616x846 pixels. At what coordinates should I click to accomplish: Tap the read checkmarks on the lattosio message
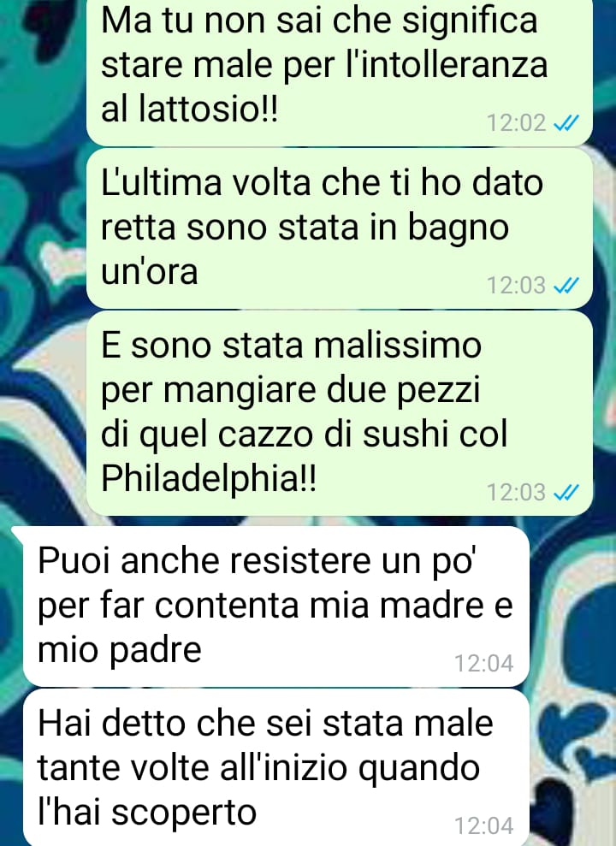tap(566, 123)
